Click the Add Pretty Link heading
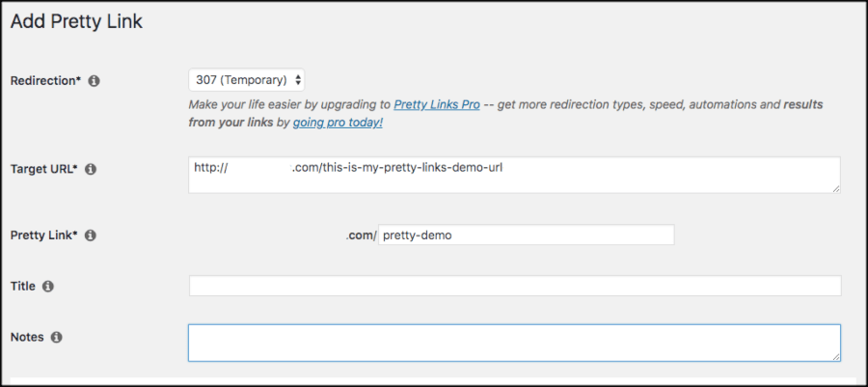Image resolution: width=868 pixels, height=387 pixels. (x=76, y=21)
